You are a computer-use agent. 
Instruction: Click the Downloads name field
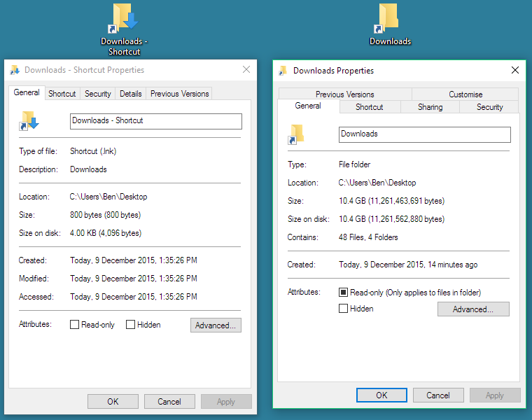click(424, 134)
